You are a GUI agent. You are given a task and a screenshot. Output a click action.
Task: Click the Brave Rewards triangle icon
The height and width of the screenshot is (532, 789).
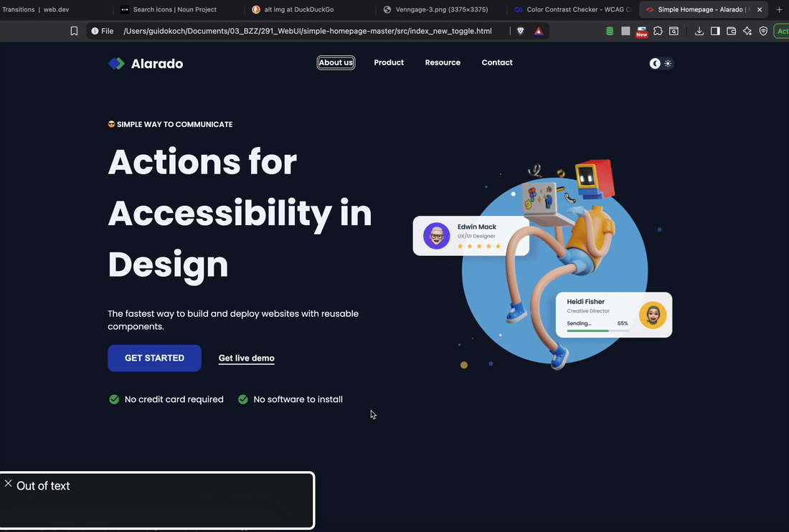click(x=538, y=32)
